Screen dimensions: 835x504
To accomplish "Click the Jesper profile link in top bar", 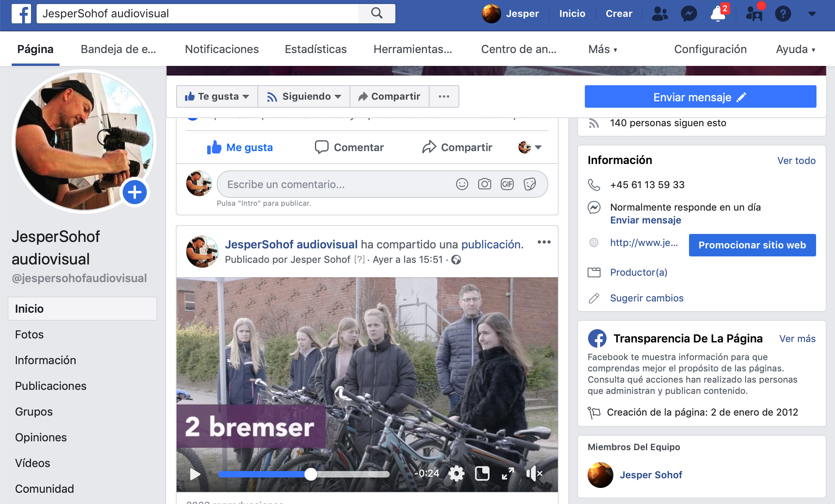I will (x=510, y=14).
